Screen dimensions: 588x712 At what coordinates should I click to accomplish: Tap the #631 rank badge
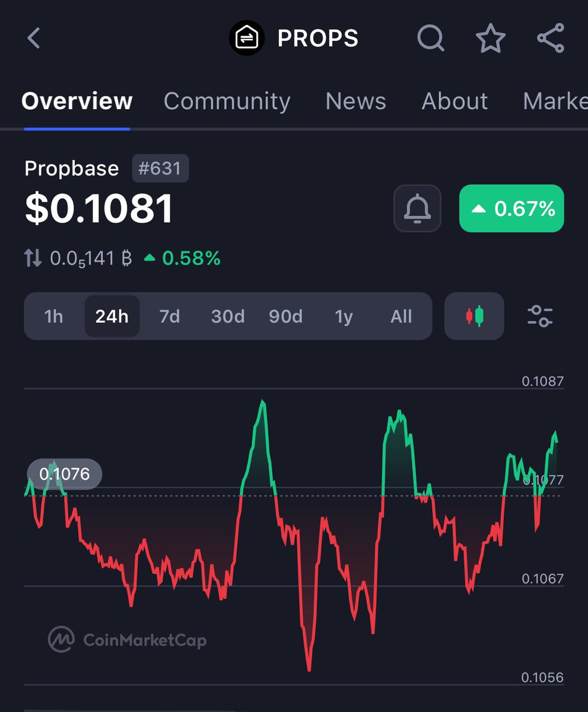[x=160, y=169]
